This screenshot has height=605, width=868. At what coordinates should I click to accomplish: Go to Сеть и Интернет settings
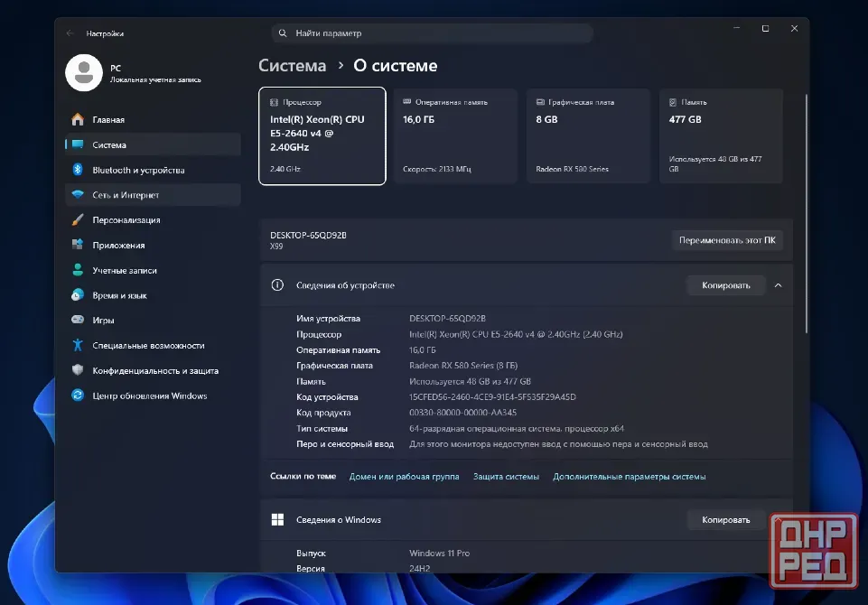pos(153,195)
